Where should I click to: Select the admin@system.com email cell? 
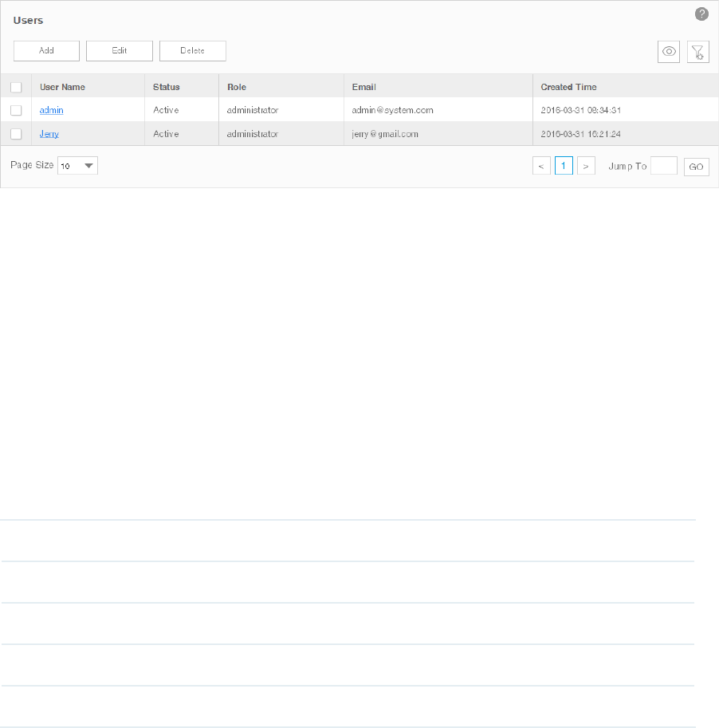pyautogui.click(x=392, y=110)
